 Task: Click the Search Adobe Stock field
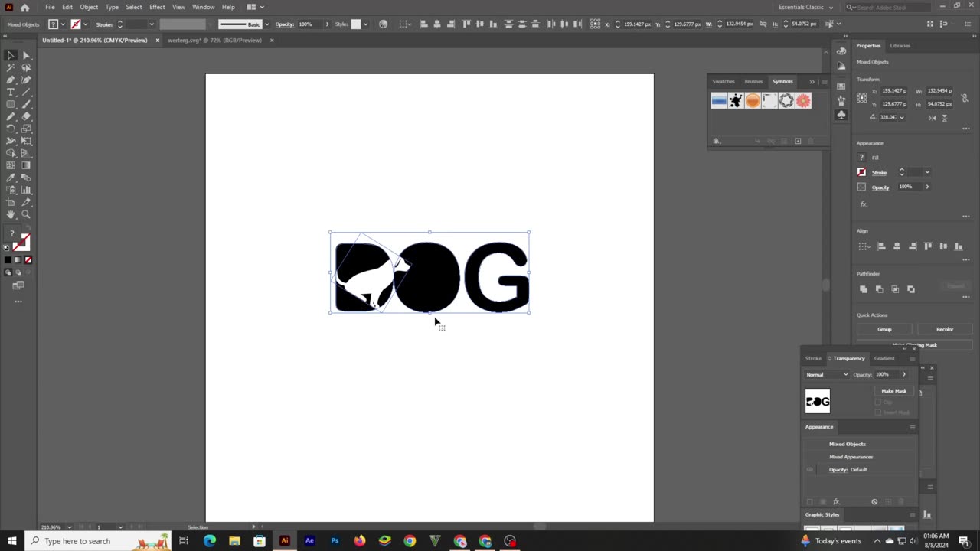point(887,7)
